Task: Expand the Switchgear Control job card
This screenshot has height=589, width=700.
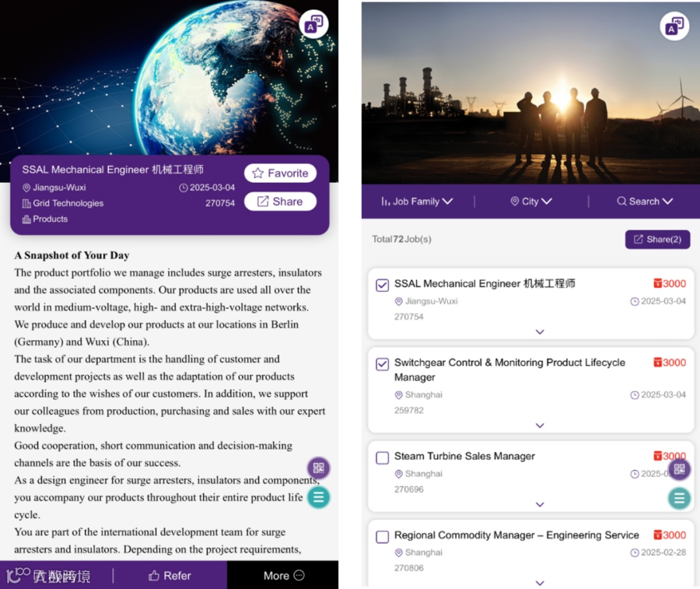Action: point(540,426)
